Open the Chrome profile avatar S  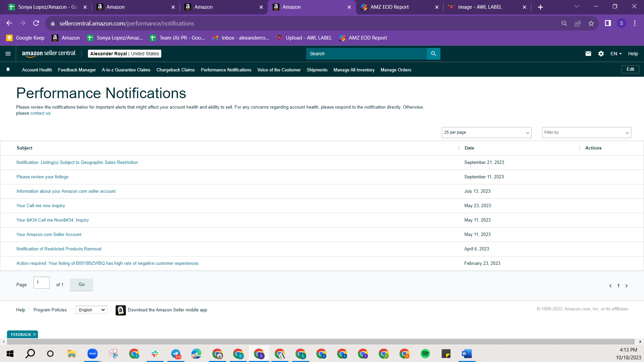pos(622,23)
